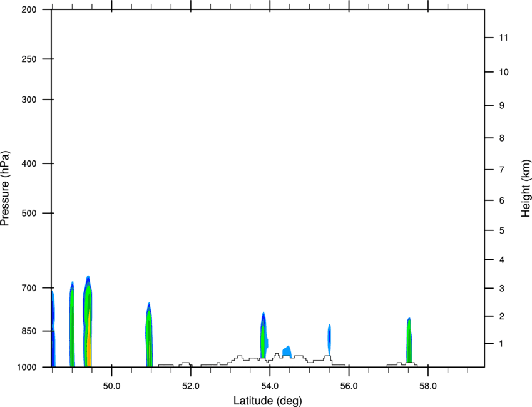Click height tick label 5
Screen dimensions: 532x407
(x=502, y=231)
